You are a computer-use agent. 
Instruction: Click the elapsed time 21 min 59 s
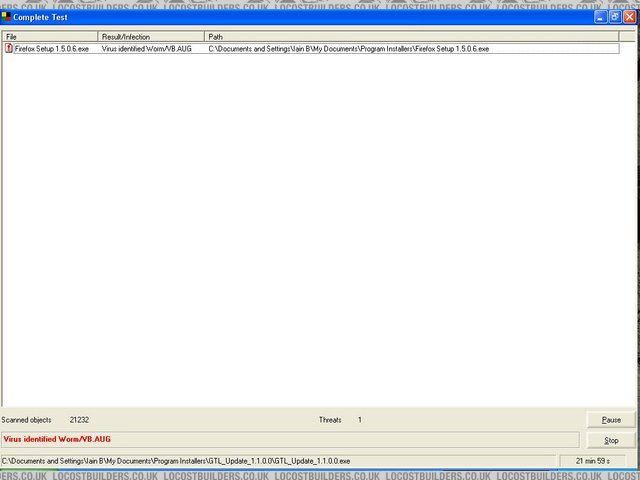pos(597,461)
